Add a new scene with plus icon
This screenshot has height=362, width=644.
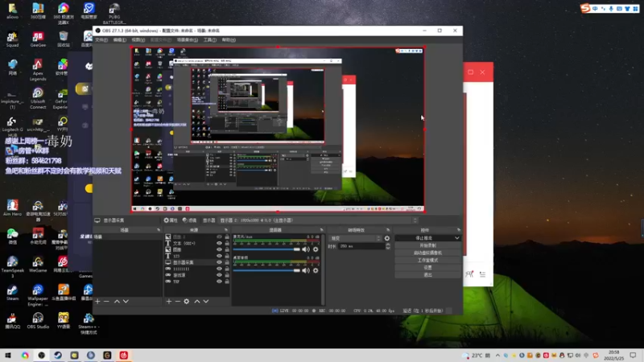[97, 301]
